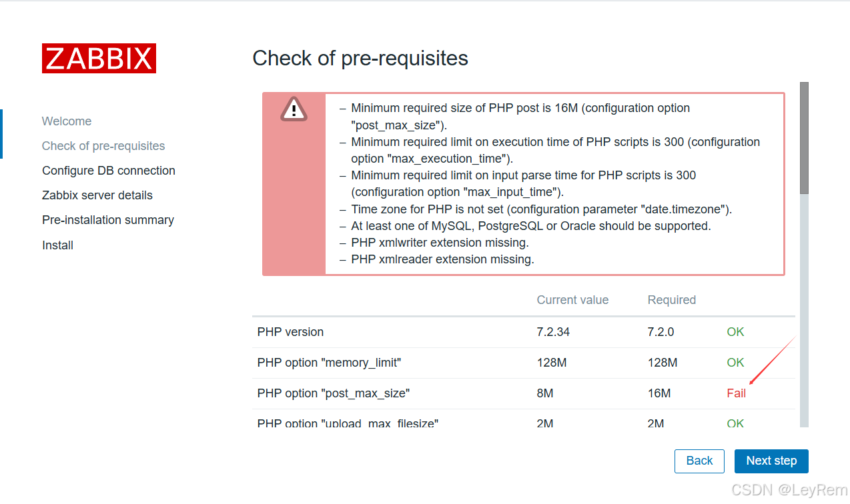This screenshot has height=504, width=850.
Task: Click the warning triangle icon
Action: 294,109
